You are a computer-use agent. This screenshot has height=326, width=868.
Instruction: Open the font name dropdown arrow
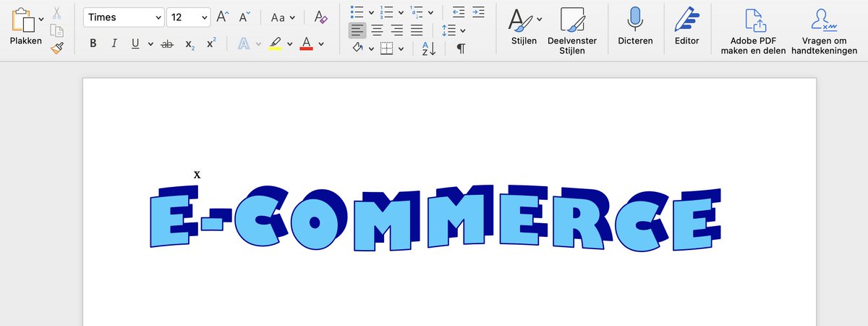point(158,17)
